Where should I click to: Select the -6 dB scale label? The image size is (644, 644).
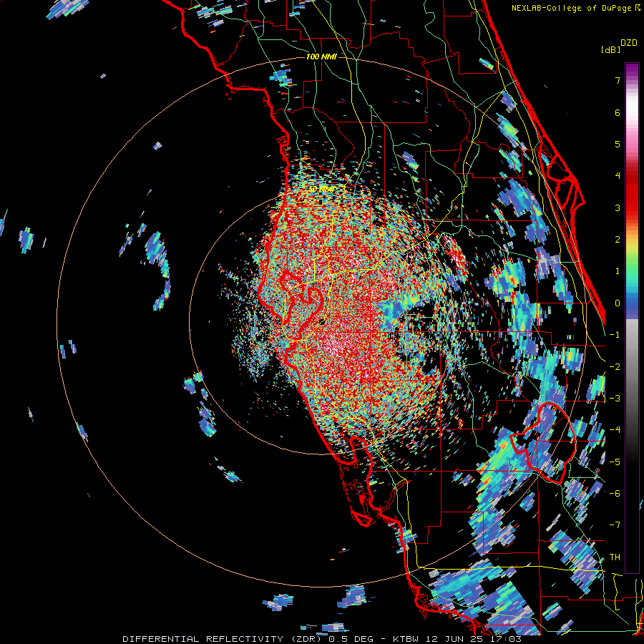pos(615,494)
